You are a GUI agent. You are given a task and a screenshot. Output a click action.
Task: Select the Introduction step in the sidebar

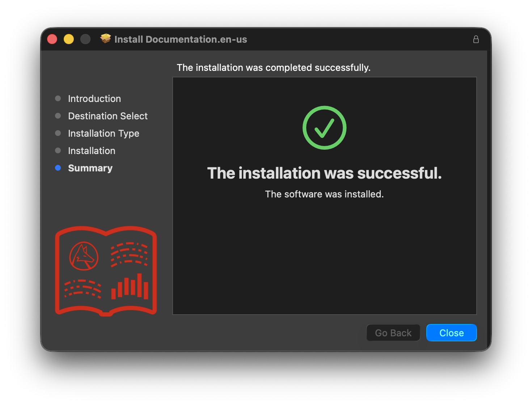point(94,99)
